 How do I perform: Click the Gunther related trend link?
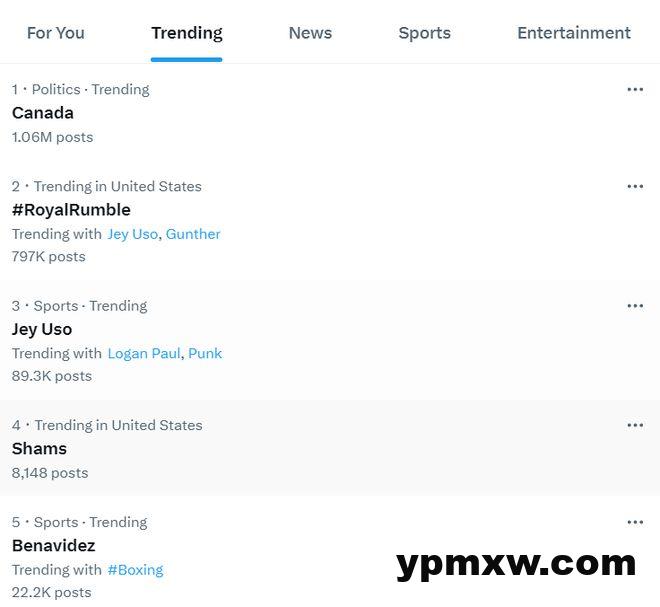193,234
